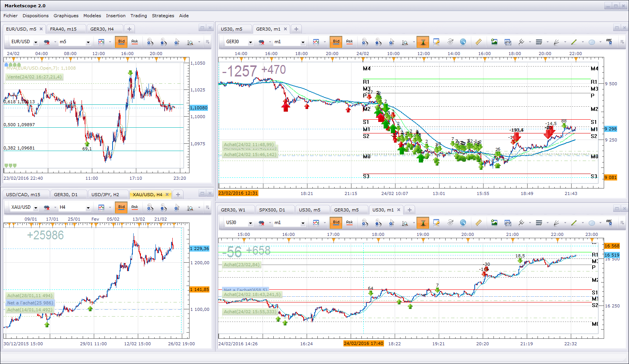629x364 pixels.
Task: Switch to the USD/JPY, H2 tab
Action: (105, 195)
